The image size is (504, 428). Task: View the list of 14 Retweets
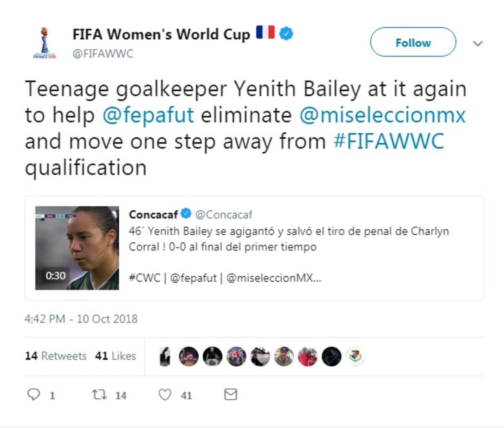(x=55, y=356)
